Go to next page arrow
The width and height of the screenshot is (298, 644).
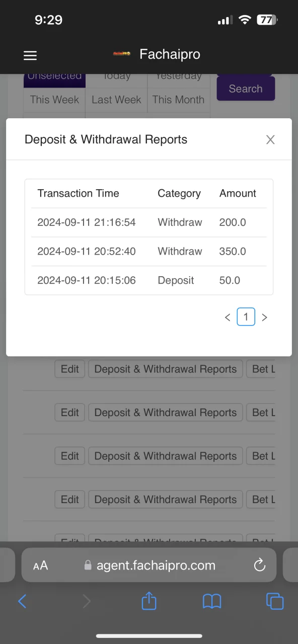[x=264, y=317]
